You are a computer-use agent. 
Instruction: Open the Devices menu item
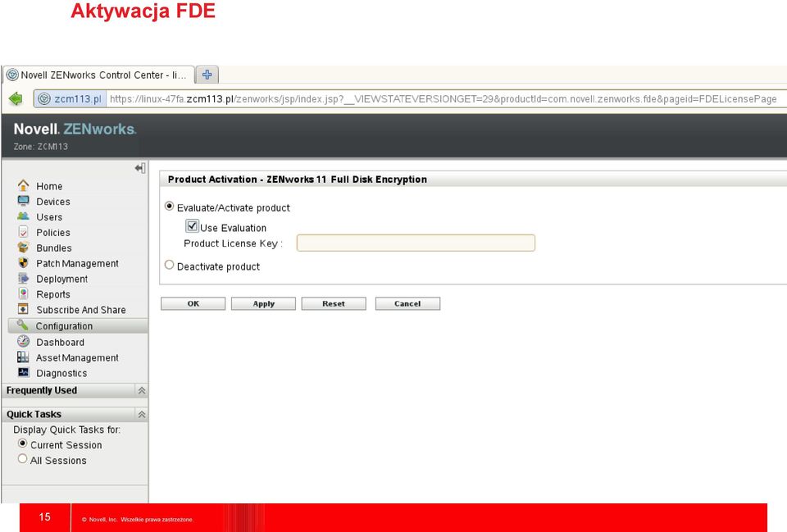click(53, 202)
